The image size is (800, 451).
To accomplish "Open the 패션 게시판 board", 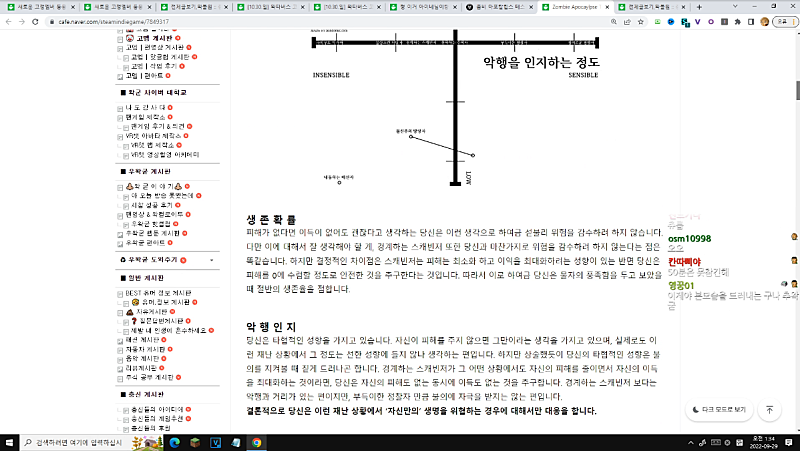I will tap(142, 340).
